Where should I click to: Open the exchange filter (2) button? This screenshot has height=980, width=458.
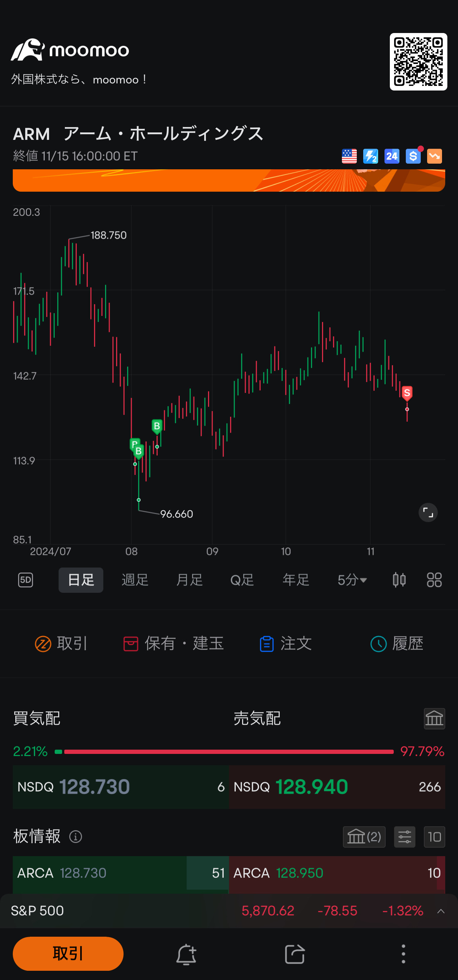pyautogui.click(x=364, y=837)
